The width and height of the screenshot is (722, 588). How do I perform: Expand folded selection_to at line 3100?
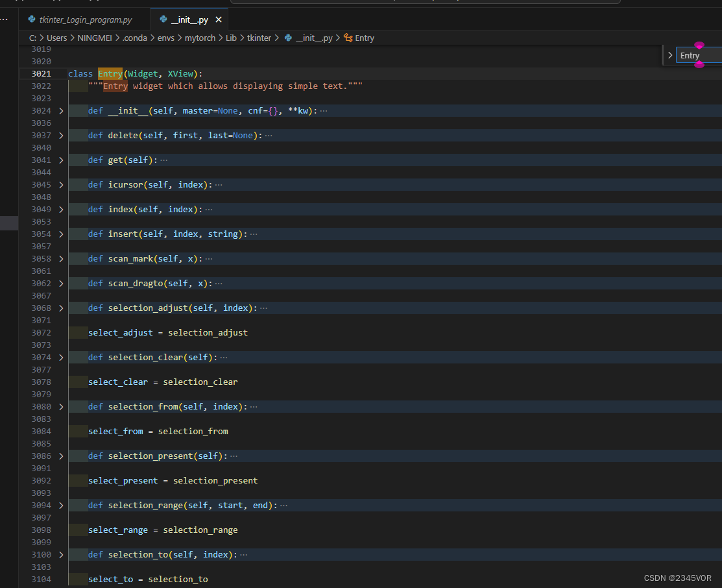point(61,554)
